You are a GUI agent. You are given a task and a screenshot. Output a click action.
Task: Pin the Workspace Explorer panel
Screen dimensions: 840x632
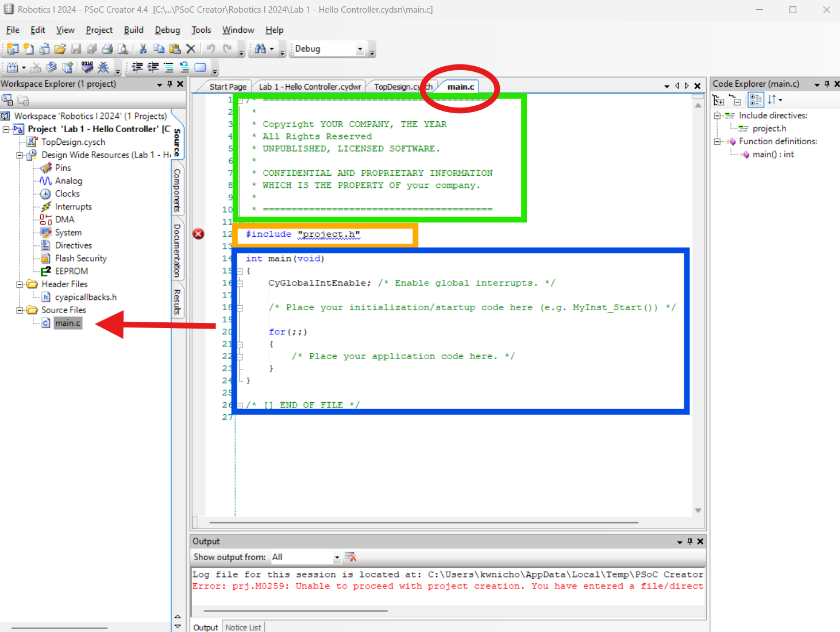pos(169,84)
